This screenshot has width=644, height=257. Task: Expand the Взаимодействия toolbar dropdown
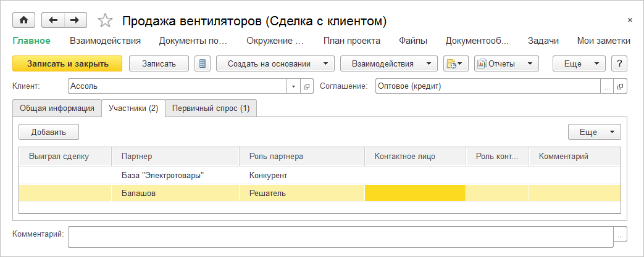click(x=388, y=63)
